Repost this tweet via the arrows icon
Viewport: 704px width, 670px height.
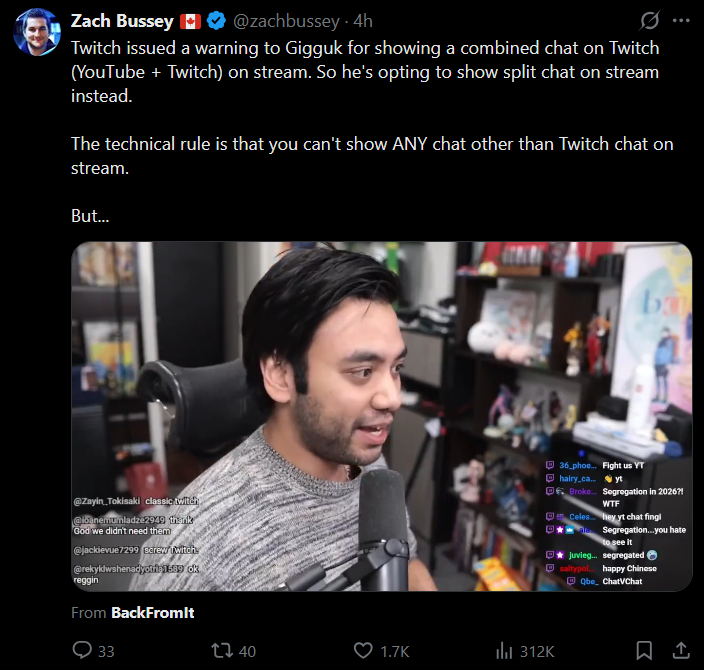click(222, 650)
